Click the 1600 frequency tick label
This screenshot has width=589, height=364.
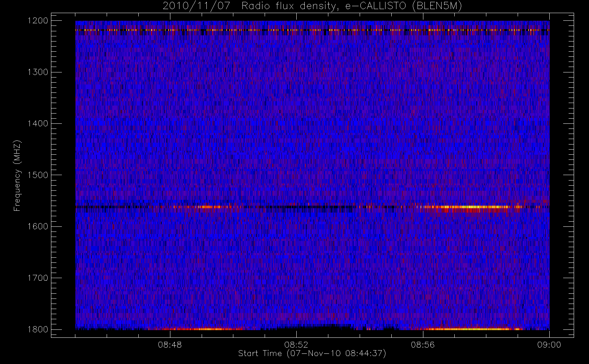38,226
